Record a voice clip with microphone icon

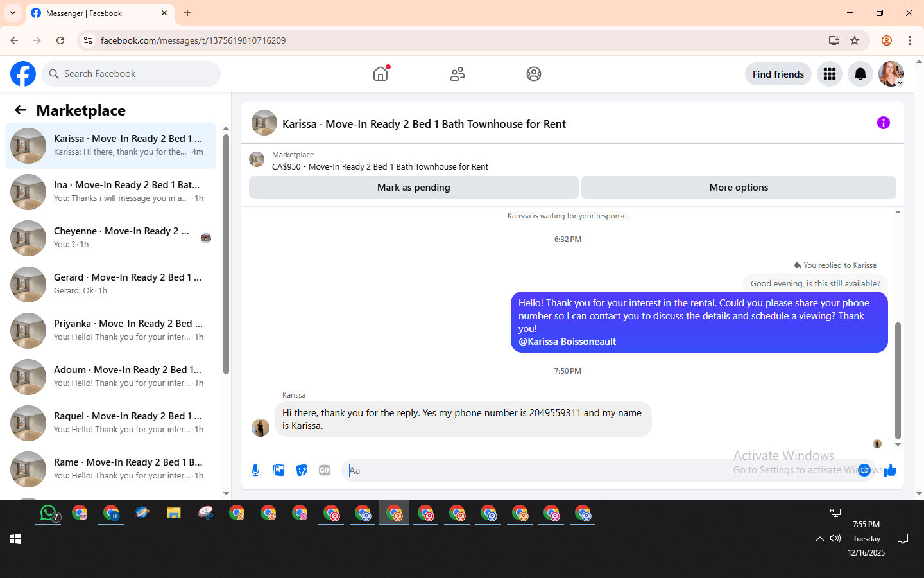[255, 470]
